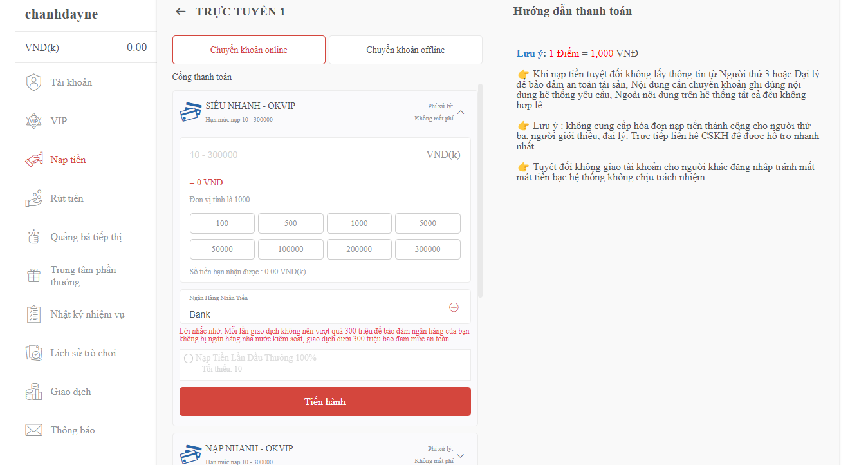
Task: Choose the 100000 preset amount
Action: [x=291, y=249]
